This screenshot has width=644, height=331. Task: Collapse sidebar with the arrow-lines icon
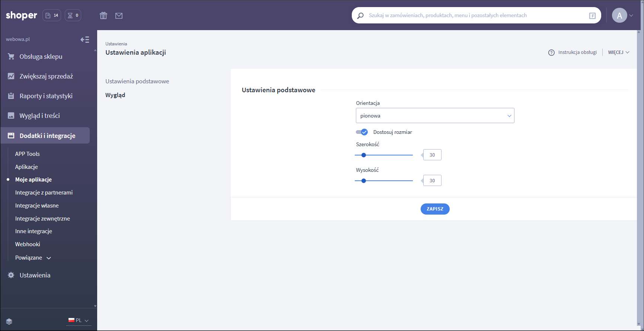[x=85, y=39]
